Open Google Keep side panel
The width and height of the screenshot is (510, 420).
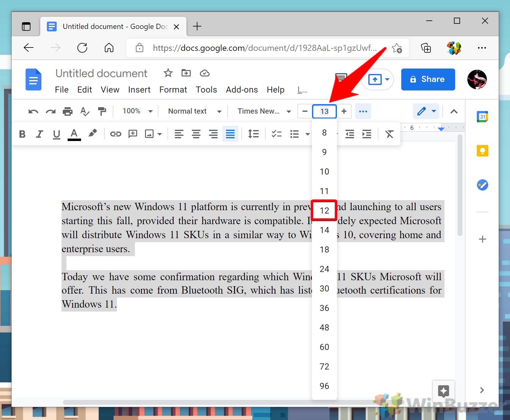(482, 151)
